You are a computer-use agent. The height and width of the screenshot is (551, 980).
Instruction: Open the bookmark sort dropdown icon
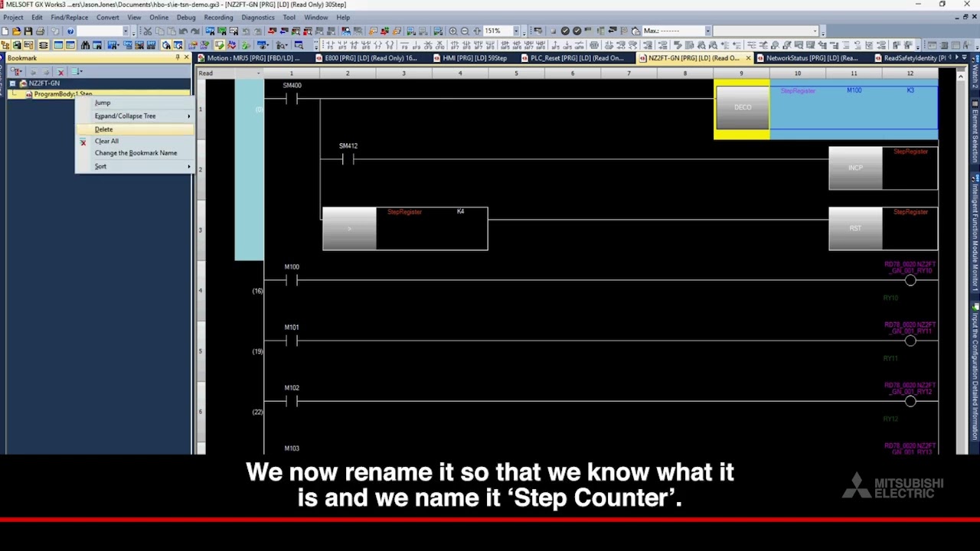(77, 72)
